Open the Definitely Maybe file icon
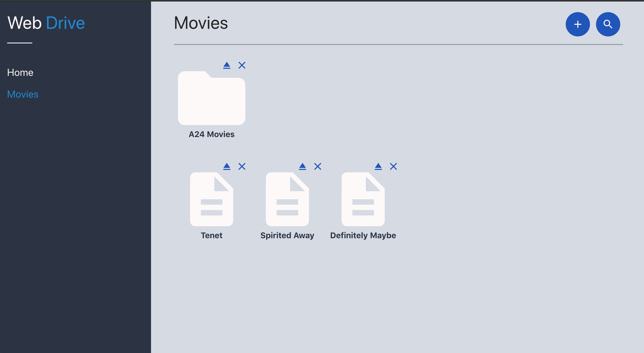The width and height of the screenshot is (644, 353). pos(363,199)
